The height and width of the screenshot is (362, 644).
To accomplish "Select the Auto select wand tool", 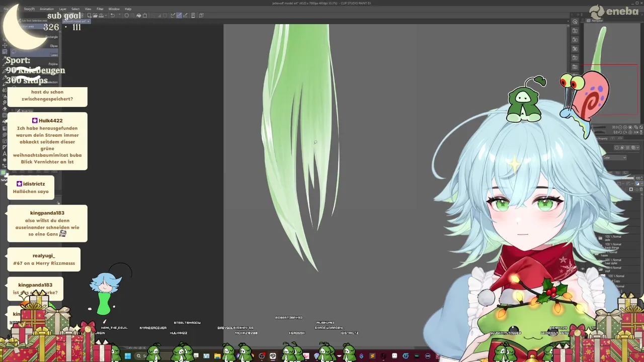I will coord(5,58).
